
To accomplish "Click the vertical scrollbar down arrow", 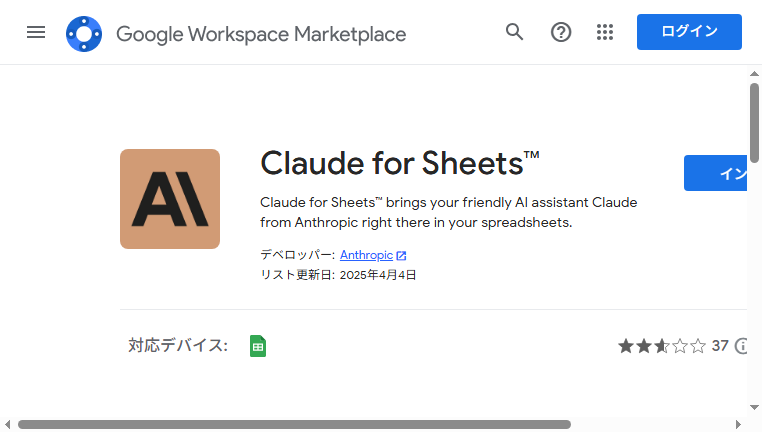I will pyautogui.click(x=754, y=408).
